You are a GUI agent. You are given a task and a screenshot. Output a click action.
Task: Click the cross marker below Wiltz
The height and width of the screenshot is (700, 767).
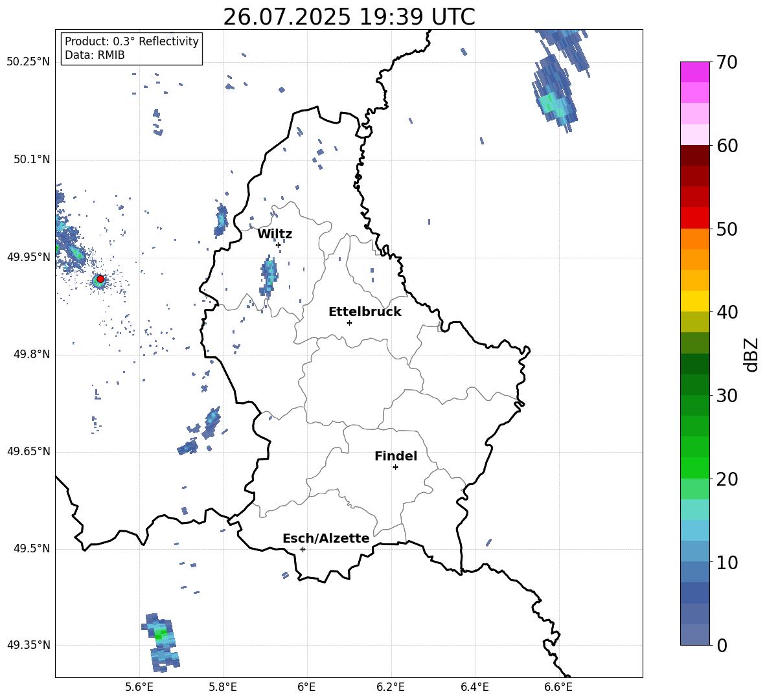(x=279, y=245)
